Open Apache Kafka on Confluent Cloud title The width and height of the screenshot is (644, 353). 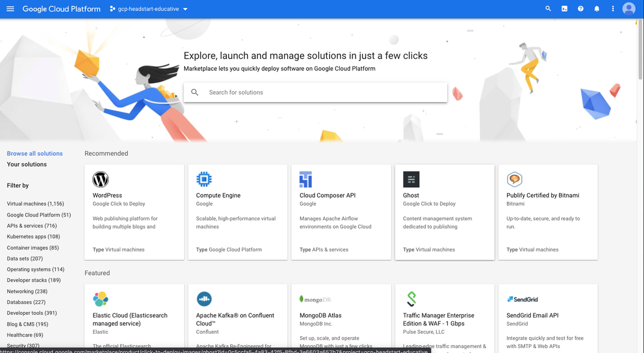click(235, 319)
